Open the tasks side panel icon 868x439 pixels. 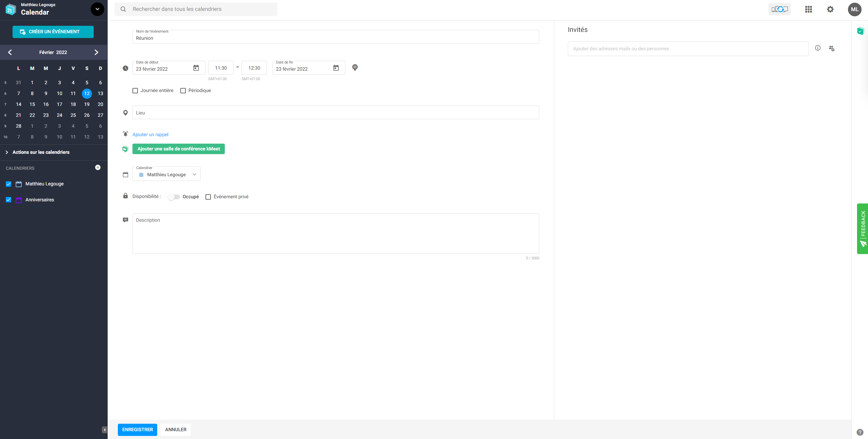pyautogui.click(x=860, y=31)
